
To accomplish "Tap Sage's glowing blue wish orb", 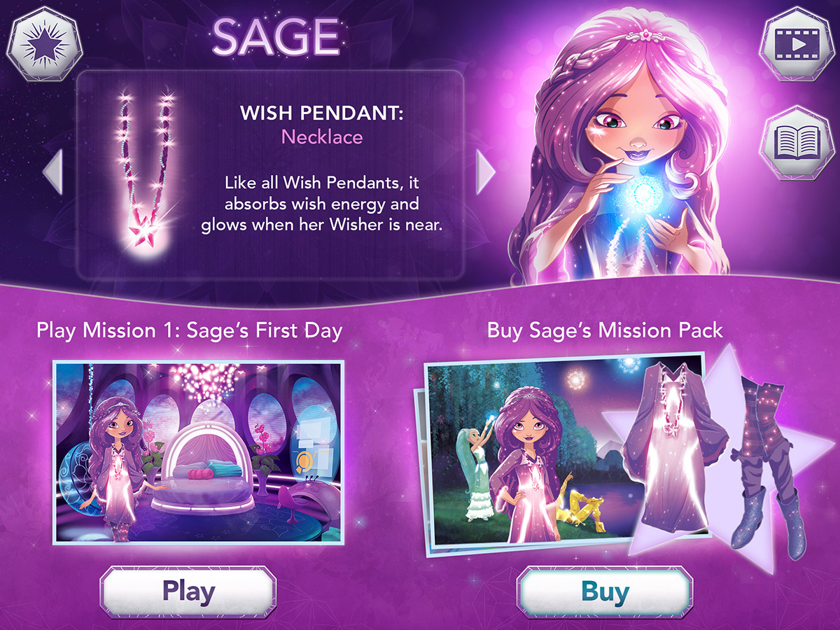I will pyautogui.click(x=643, y=192).
